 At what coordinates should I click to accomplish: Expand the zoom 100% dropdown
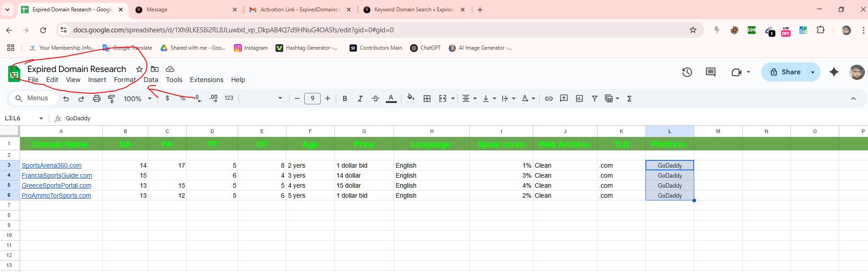137,98
